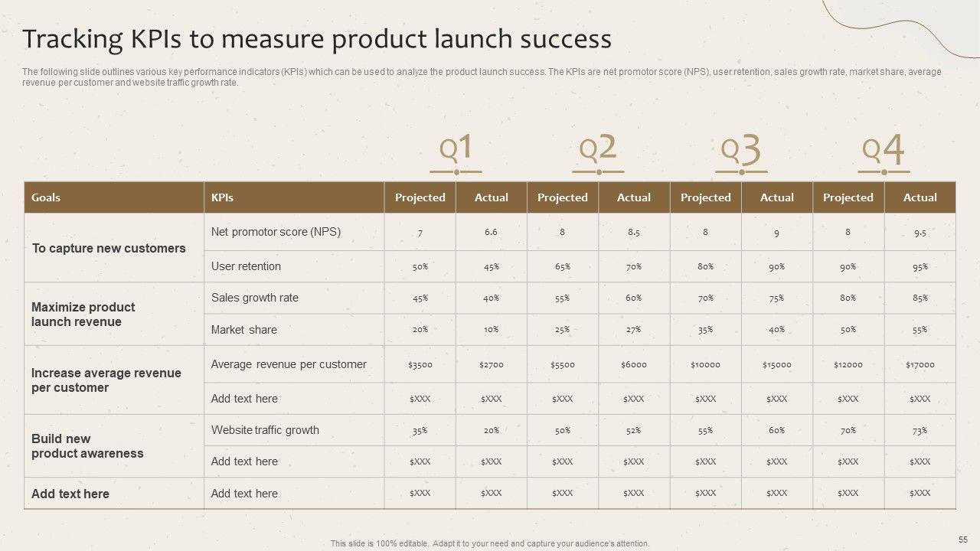The width and height of the screenshot is (980, 551).
Task: Click the Q4 quarter label
Action: click(884, 150)
